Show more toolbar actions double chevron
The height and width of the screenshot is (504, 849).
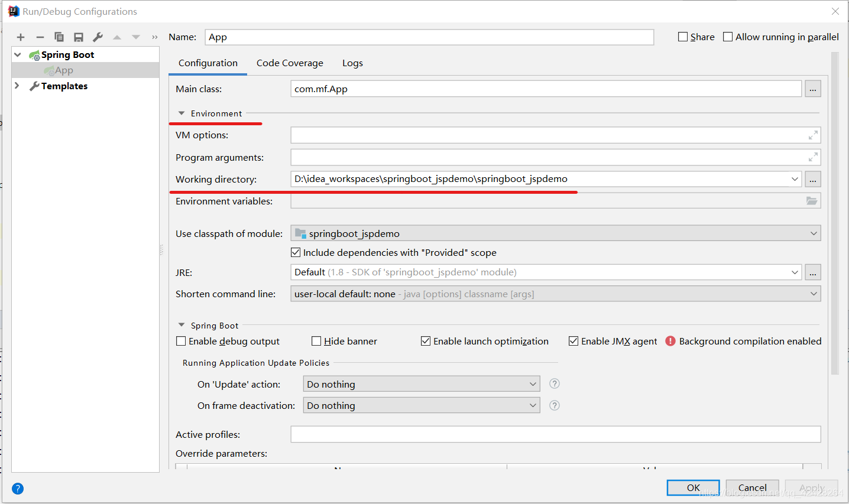(x=155, y=37)
